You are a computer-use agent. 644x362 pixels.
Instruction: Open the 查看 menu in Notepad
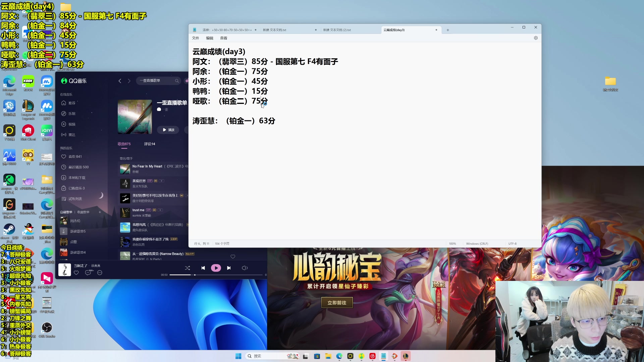coord(224,38)
